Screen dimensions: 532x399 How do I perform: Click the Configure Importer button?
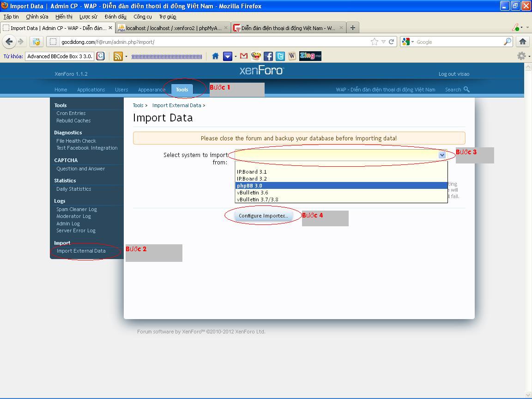pos(263,216)
